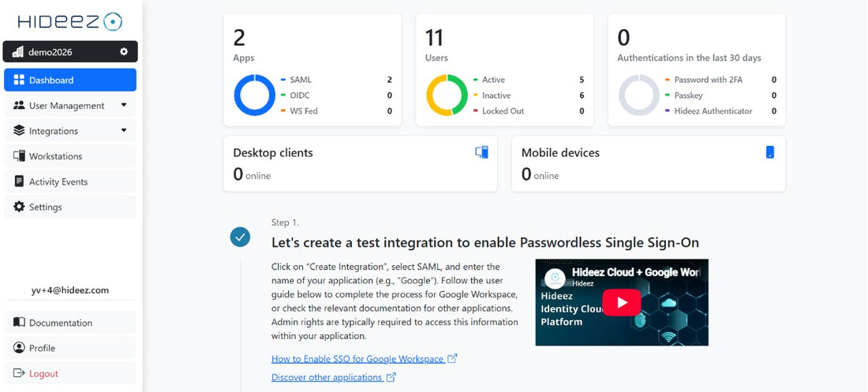The image size is (868, 392).
Task: Click the Activity Events document icon
Action: [20, 181]
